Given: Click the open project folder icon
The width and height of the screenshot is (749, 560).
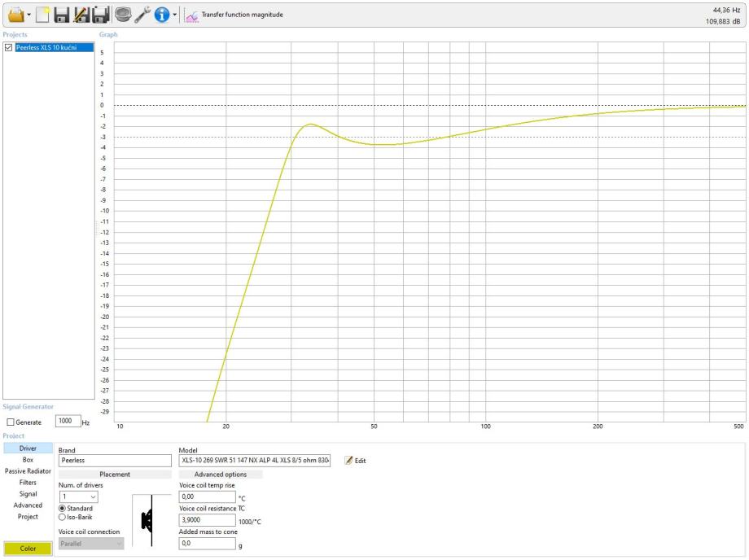Looking at the screenshot, I should 15,15.
